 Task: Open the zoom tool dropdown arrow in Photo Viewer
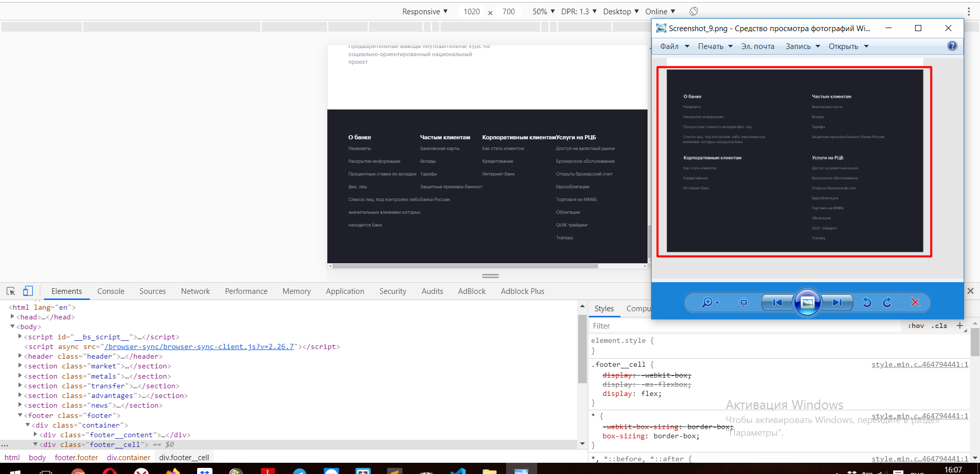pyautogui.click(x=717, y=303)
